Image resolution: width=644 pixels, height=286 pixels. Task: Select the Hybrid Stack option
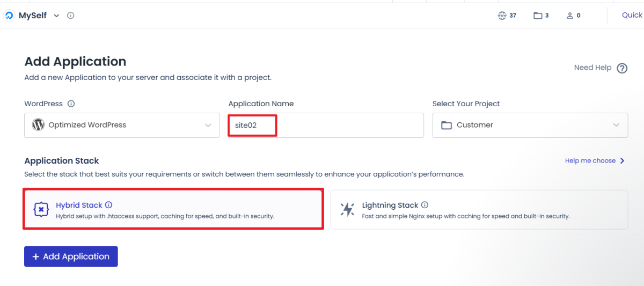tap(173, 210)
